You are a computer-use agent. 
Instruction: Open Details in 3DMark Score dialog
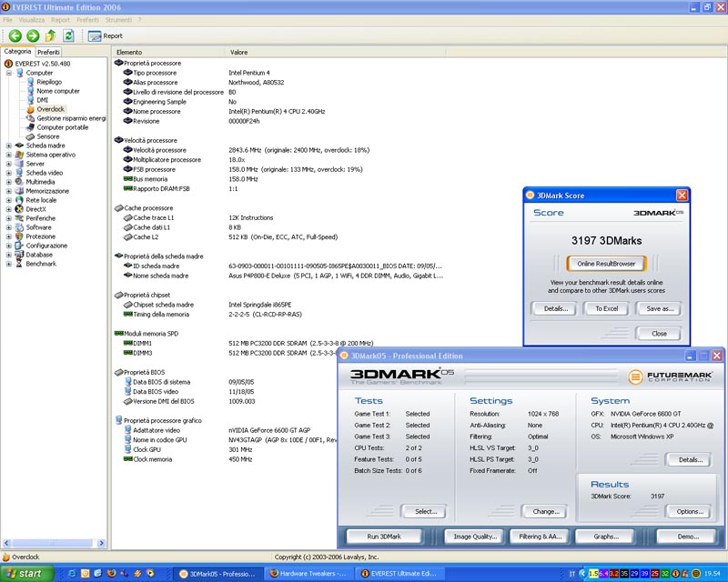[556, 308]
